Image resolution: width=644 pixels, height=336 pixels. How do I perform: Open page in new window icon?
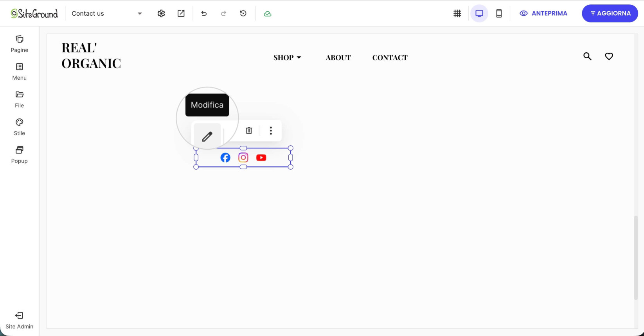(181, 13)
